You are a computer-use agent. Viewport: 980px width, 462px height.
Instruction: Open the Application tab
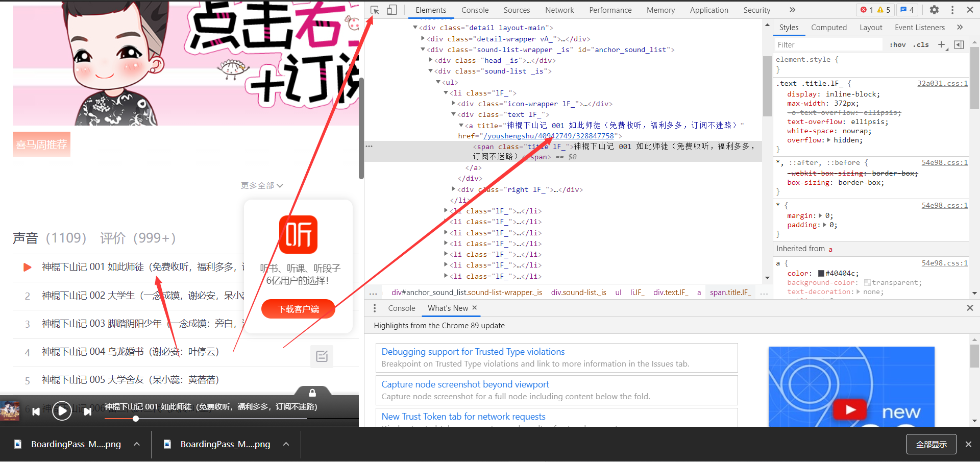pos(709,10)
